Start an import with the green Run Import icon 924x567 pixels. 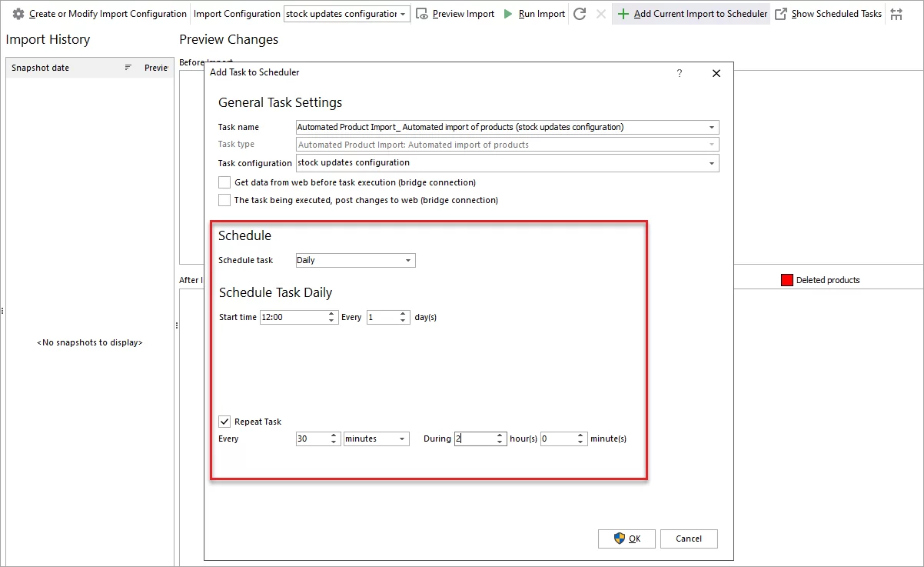click(x=508, y=13)
